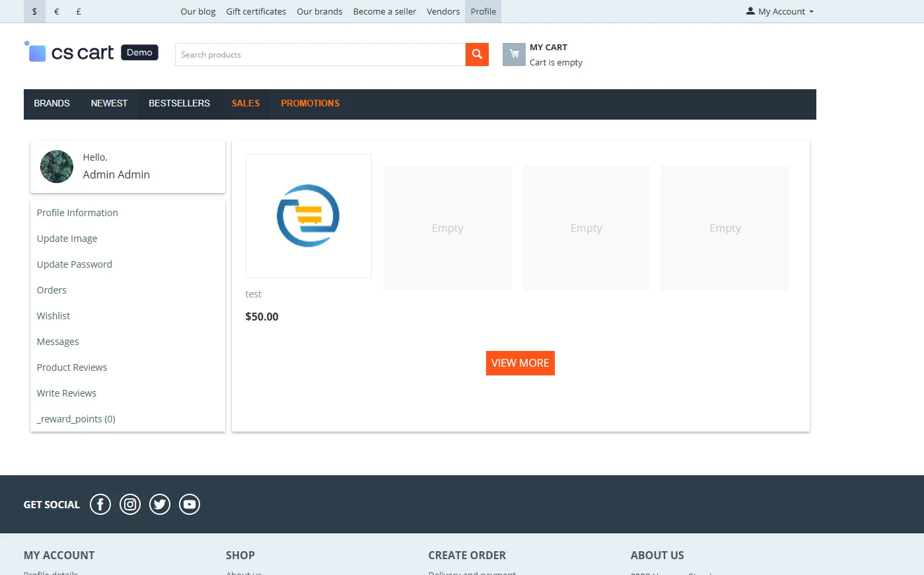
Task: Open the YouTube social icon
Action: (190, 504)
